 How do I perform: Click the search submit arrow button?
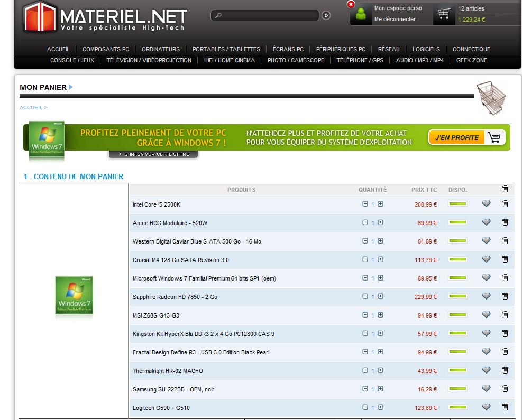click(326, 15)
